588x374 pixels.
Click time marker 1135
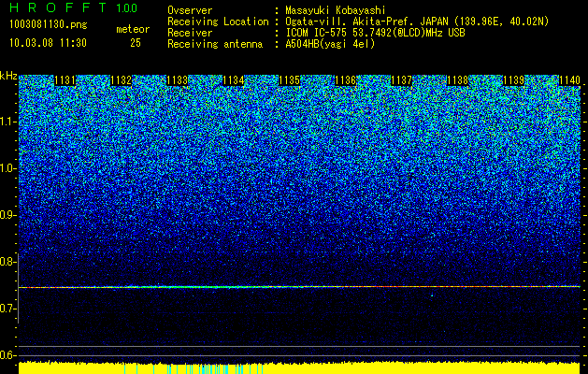tap(289, 80)
